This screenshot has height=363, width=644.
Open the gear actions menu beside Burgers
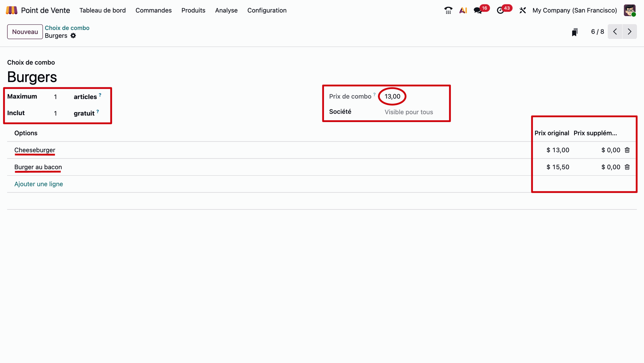click(x=73, y=36)
